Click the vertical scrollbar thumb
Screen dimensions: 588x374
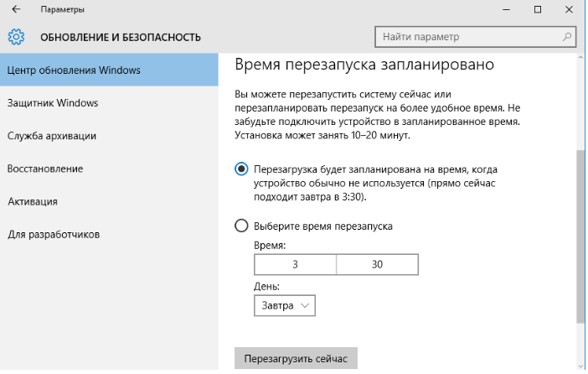point(580,236)
